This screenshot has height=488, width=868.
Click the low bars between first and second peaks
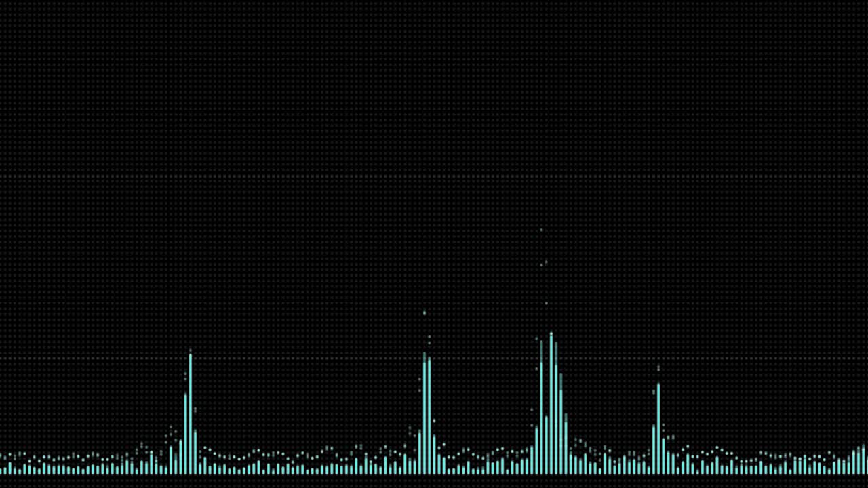pyautogui.click(x=305, y=468)
